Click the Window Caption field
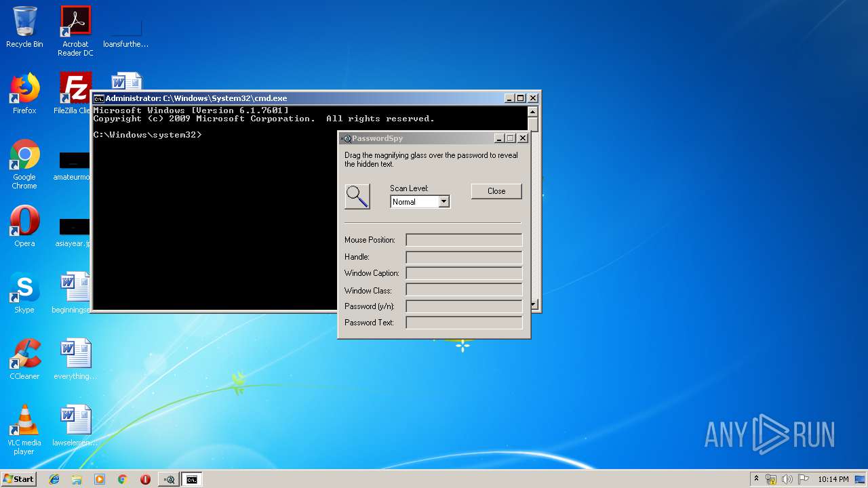868x488 pixels. (464, 273)
